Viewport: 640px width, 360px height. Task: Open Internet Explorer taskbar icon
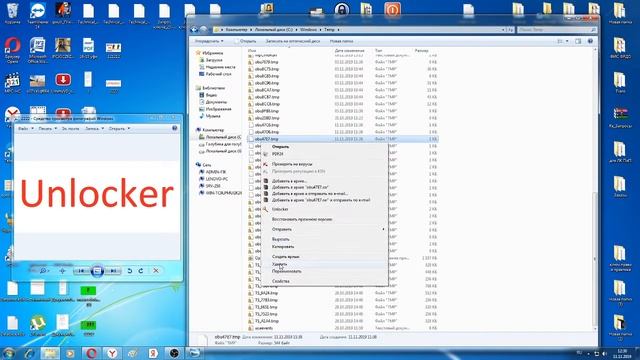(x=29, y=353)
